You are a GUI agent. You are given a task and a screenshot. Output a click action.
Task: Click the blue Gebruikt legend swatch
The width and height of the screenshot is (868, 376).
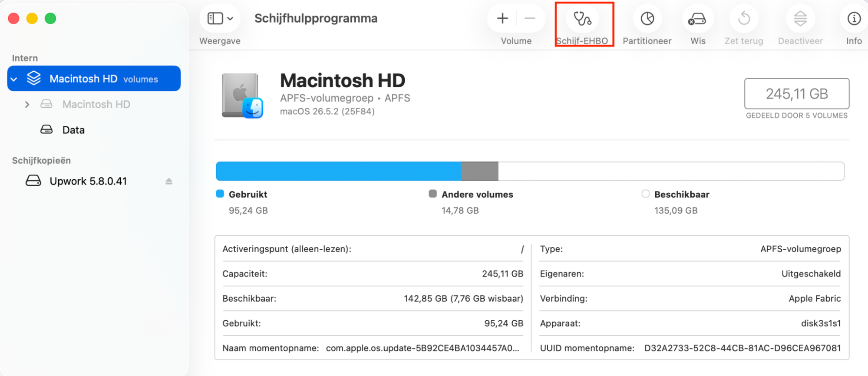coord(220,194)
